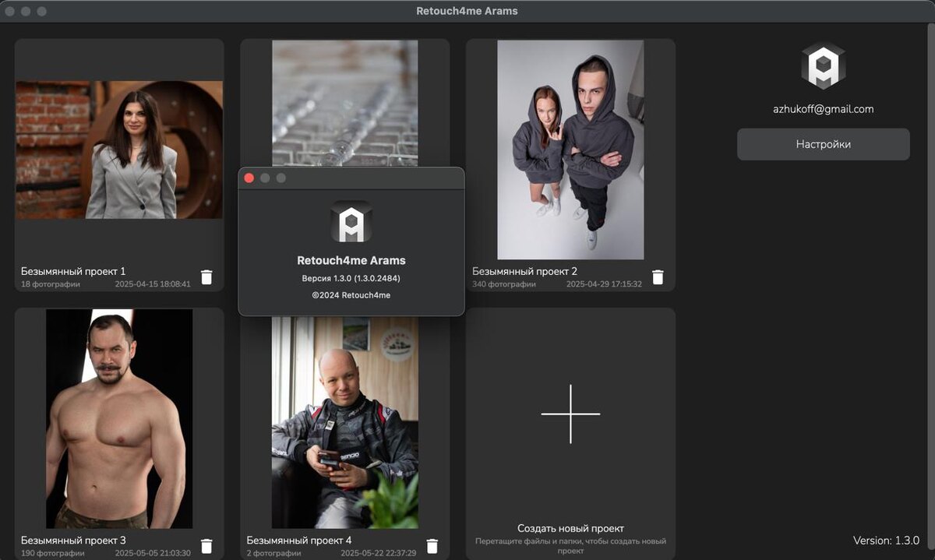Select the Безымянный проект 3 title
The width and height of the screenshot is (935, 560).
pyautogui.click(x=73, y=540)
